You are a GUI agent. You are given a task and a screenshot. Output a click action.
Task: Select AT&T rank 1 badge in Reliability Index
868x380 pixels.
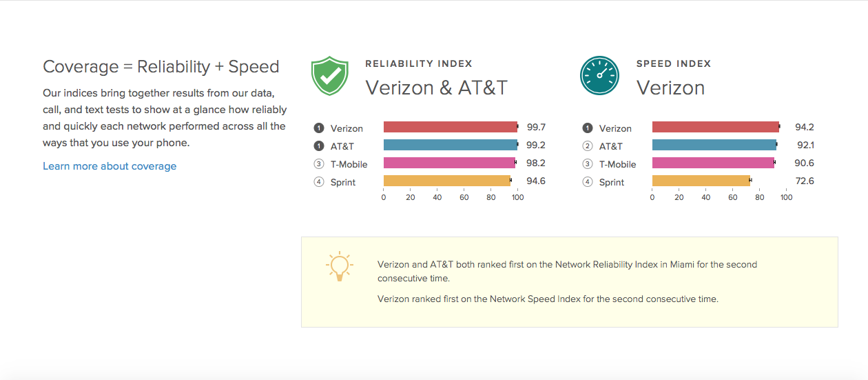coord(318,146)
